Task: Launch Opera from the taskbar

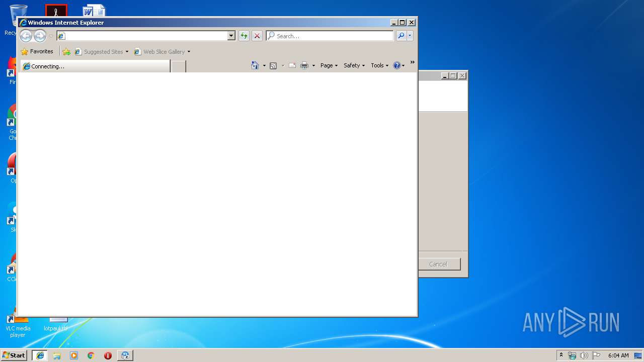Action: click(x=108, y=355)
